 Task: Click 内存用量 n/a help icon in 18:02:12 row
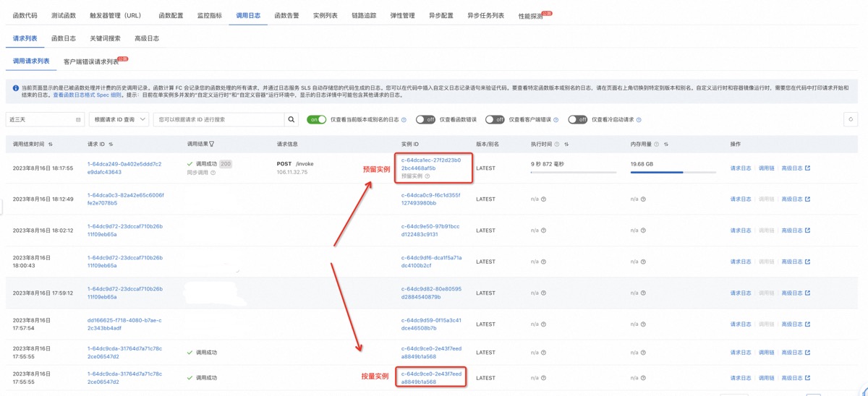pos(644,231)
